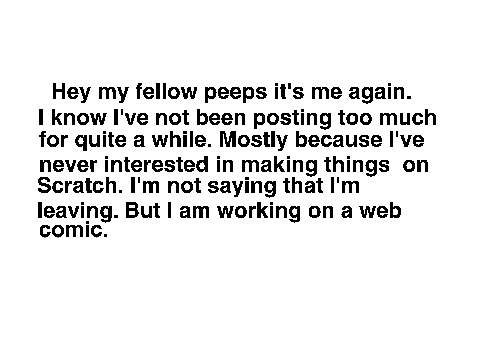The image size is (480, 360).
Task: Click the word "never"
Action: point(68,166)
